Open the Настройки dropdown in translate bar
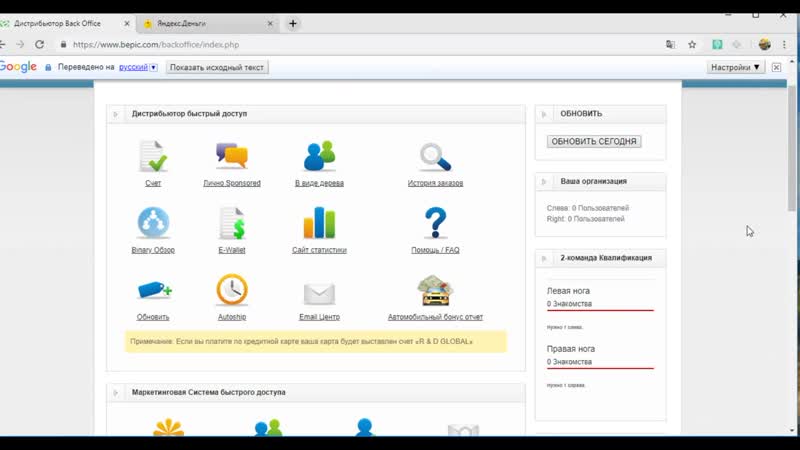The image size is (800, 450). point(735,67)
